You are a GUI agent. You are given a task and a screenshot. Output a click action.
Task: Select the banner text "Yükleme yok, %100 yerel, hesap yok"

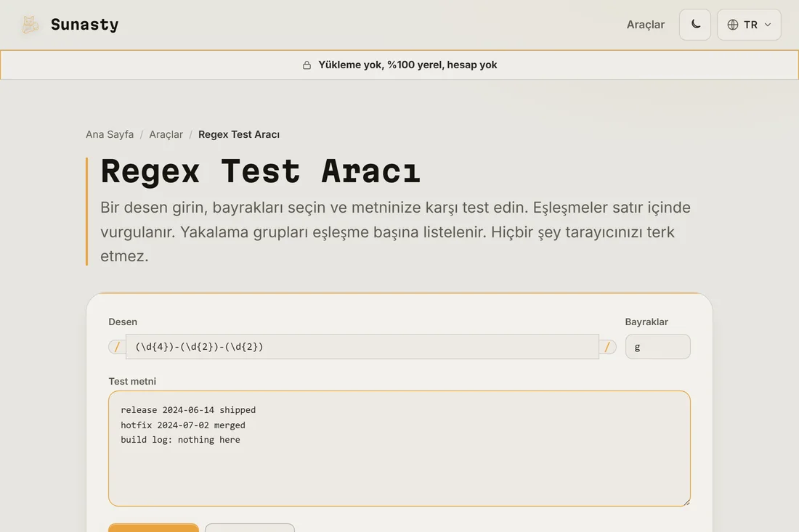pos(407,65)
